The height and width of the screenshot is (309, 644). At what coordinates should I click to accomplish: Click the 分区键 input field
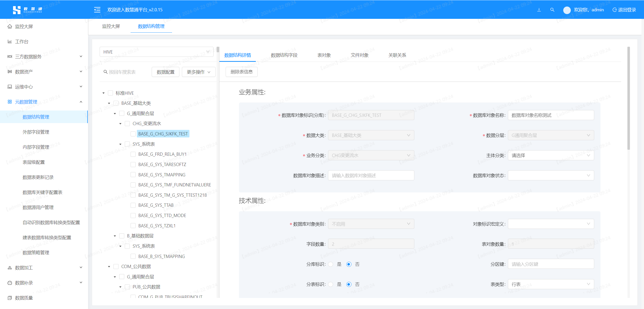pos(551,264)
